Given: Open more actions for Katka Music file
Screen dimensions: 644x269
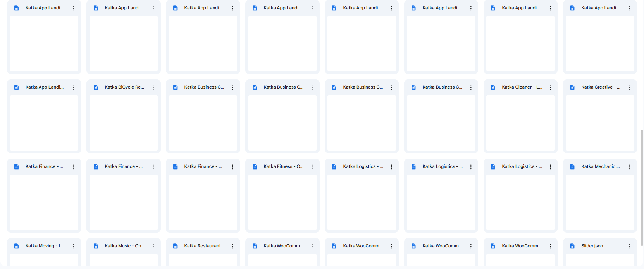Looking at the screenshot, I should 153,246.
